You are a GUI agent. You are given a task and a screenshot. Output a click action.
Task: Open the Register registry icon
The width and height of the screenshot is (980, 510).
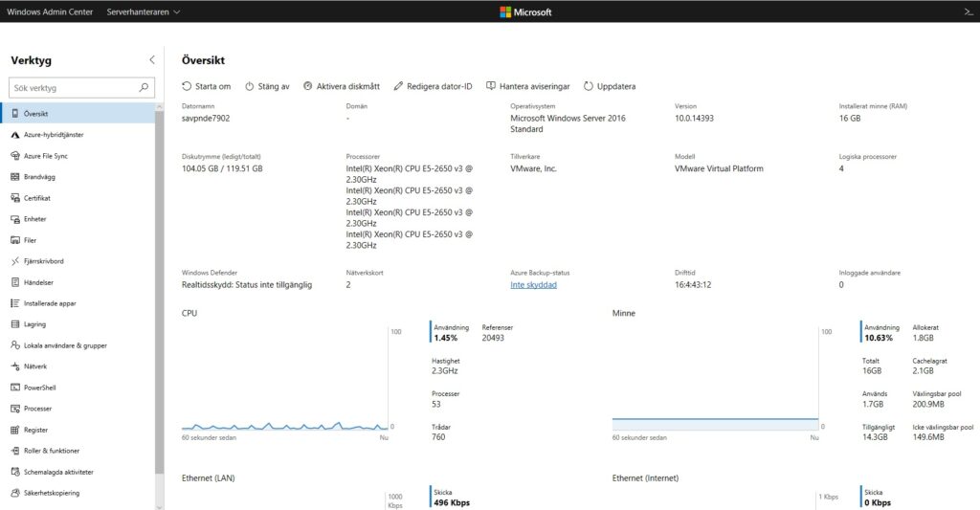[15, 430]
